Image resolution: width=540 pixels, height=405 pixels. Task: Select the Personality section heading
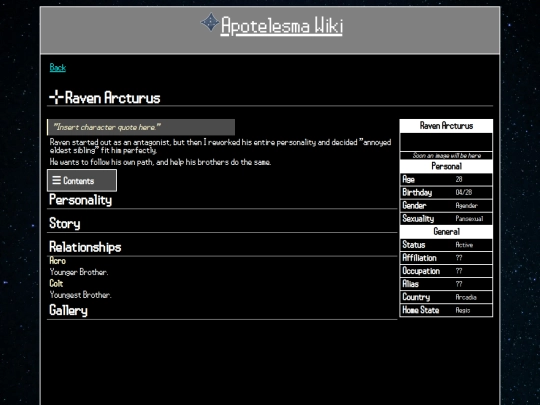coord(81,200)
